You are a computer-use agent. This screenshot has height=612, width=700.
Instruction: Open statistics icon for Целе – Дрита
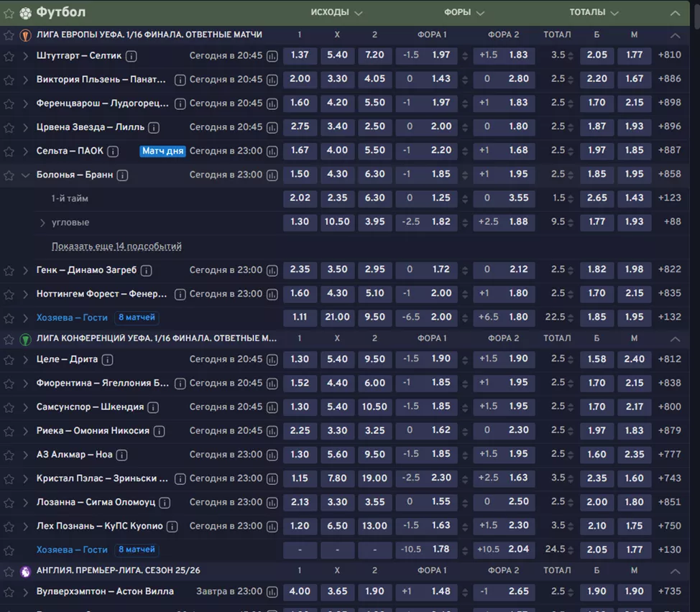272,359
